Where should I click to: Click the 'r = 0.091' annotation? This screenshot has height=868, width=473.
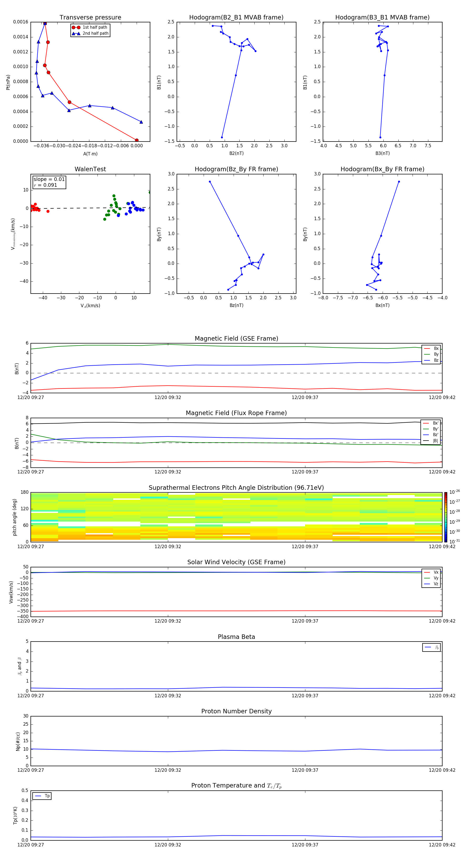45,185
